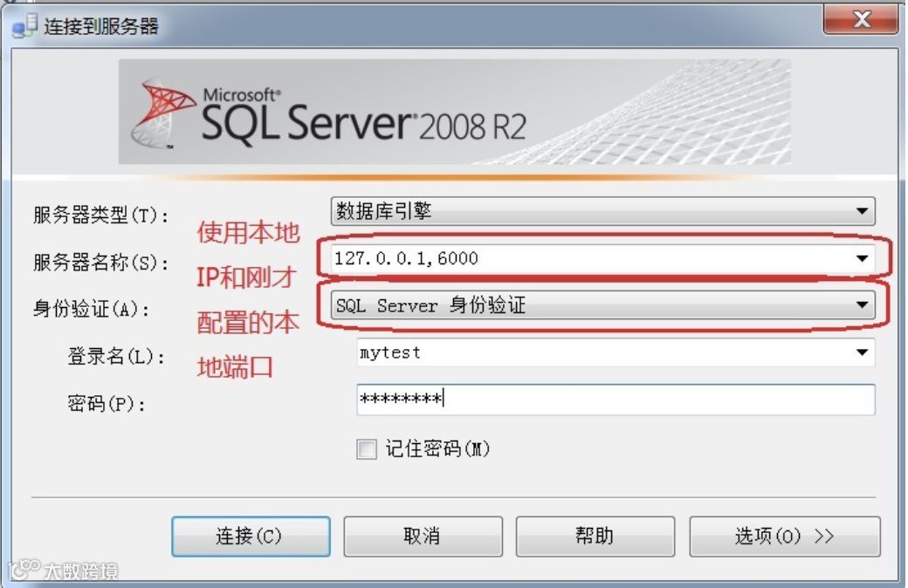The width and height of the screenshot is (908, 588).
Task: Click the dialog title bar server icon
Action: [25, 27]
